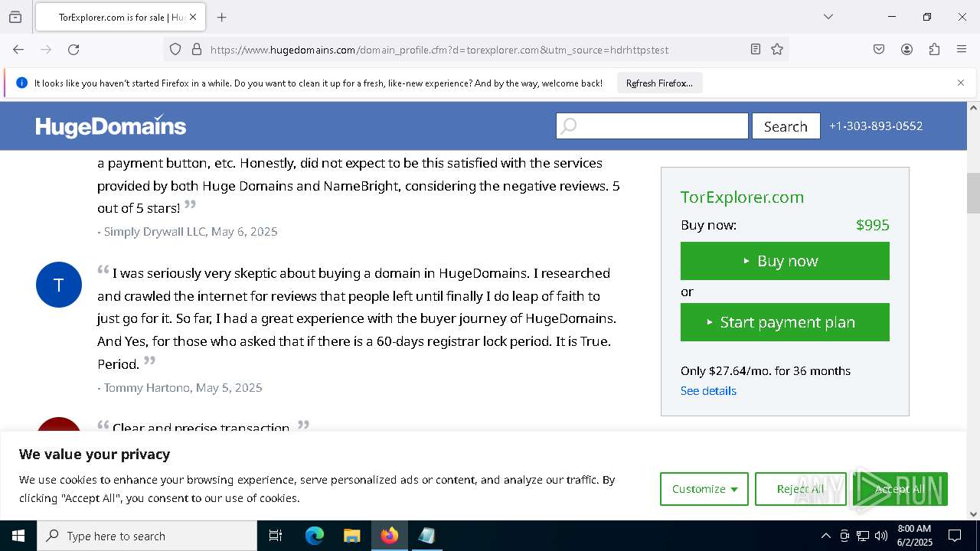The image size is (980, 551).
Task: Save page to Pocket icon
Action: tap(879, 50)
